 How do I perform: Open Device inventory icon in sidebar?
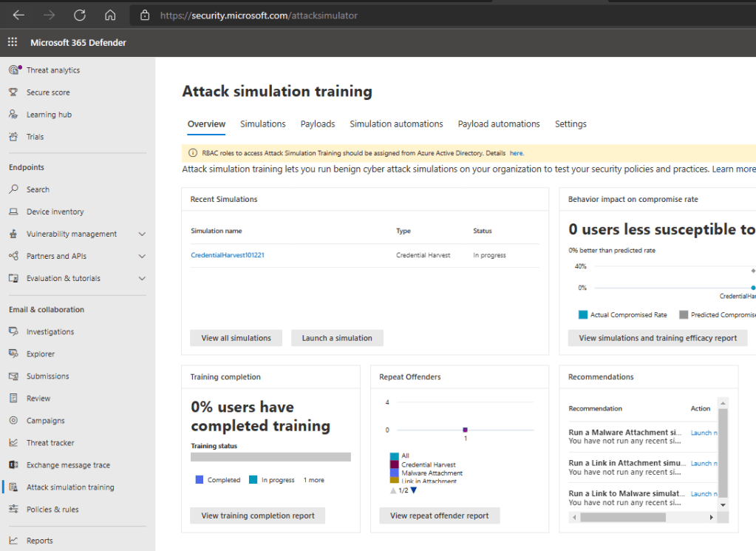point(13,212)
